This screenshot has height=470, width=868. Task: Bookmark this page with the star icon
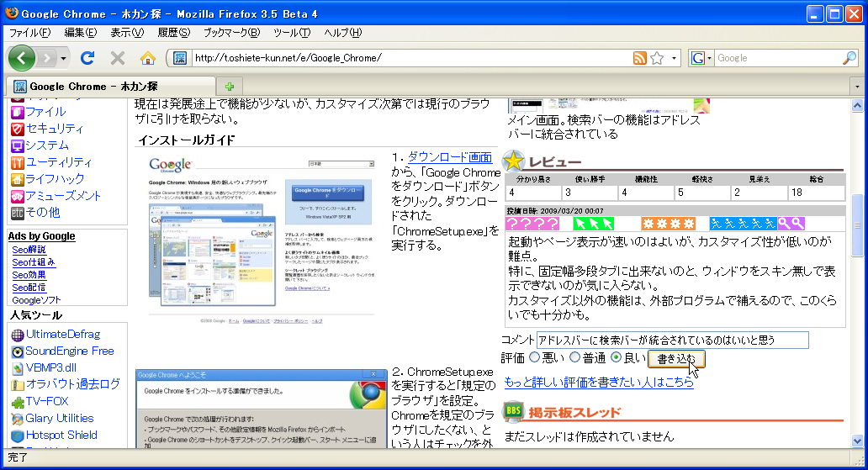pos(657,57)
